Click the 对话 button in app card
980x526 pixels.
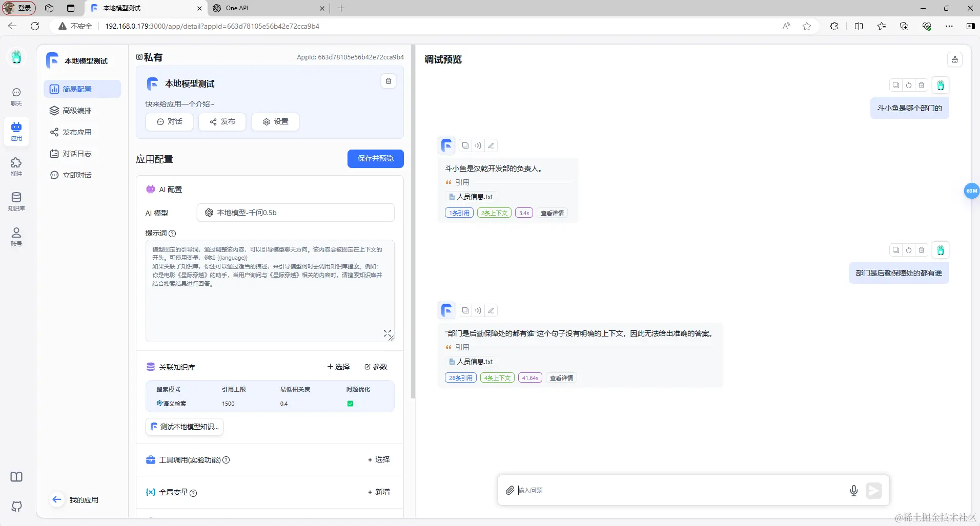point(170,121)
